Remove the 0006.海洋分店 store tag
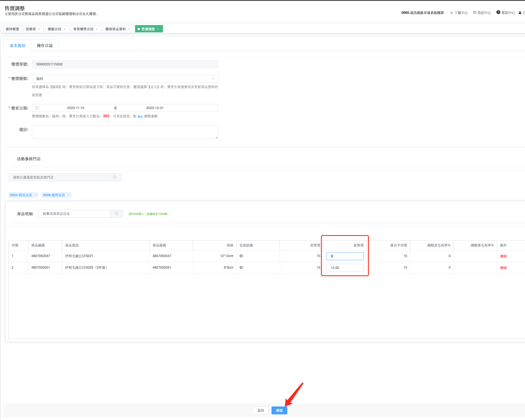This screenshot has width=525, height=420. click(x=69, y=195)
